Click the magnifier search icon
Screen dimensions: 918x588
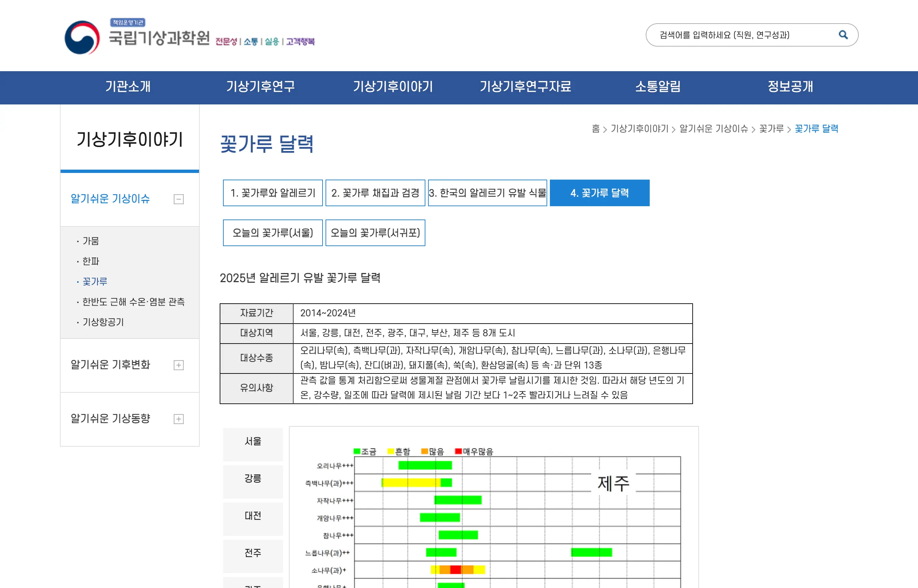click(x=843, y=35)
